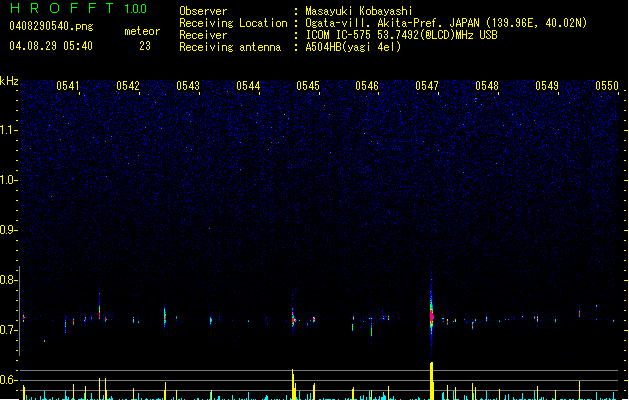Image resolution: width=629 pixels, height=400 pixels.
Task: Click the 0.7 kHz axis label
Action: point(9,330)
